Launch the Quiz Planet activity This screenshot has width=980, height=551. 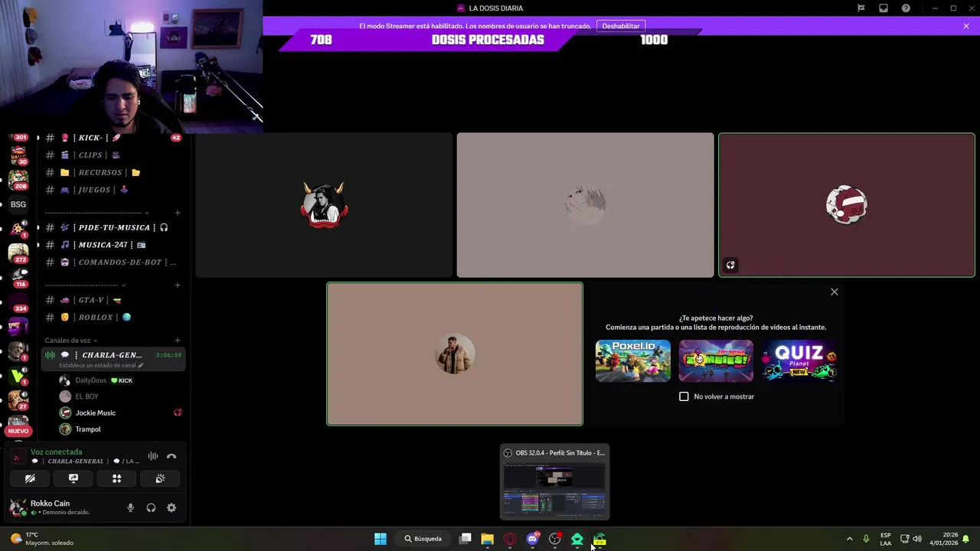(799, 360)
